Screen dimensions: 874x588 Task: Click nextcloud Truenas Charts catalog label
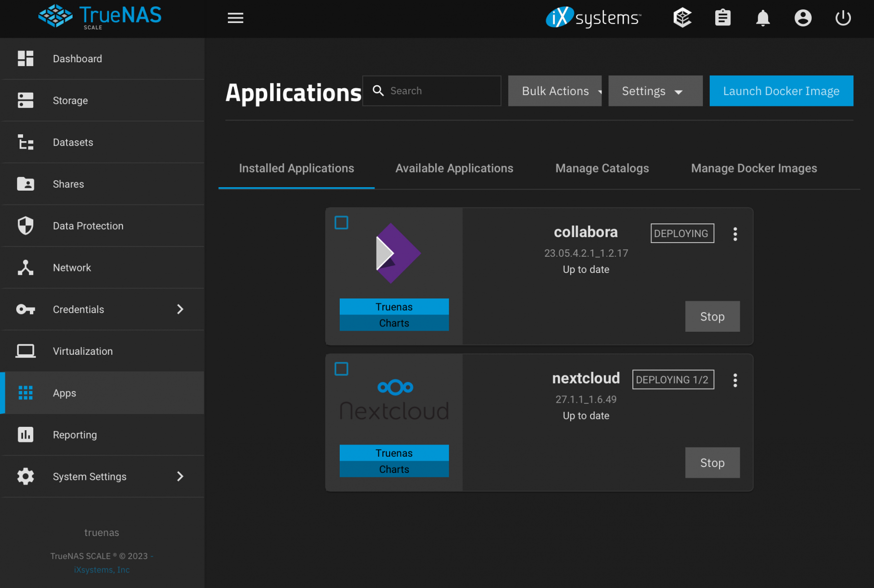tap(394, 461)
